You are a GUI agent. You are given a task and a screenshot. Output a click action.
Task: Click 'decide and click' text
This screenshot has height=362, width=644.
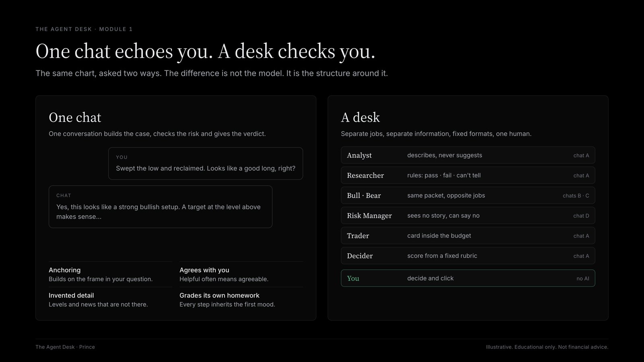point(430,278)
